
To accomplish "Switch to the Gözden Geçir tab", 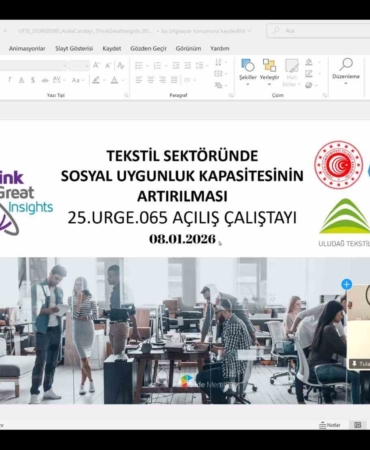I will (148, 49).
